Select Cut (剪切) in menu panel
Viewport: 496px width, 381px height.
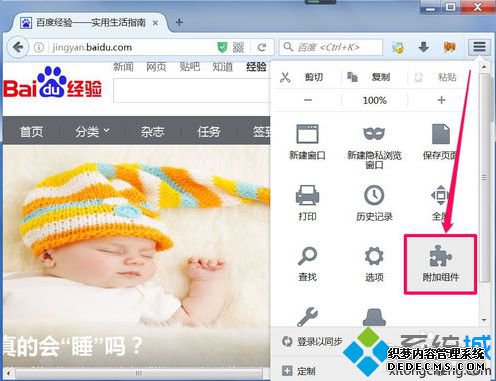(302, 77)
